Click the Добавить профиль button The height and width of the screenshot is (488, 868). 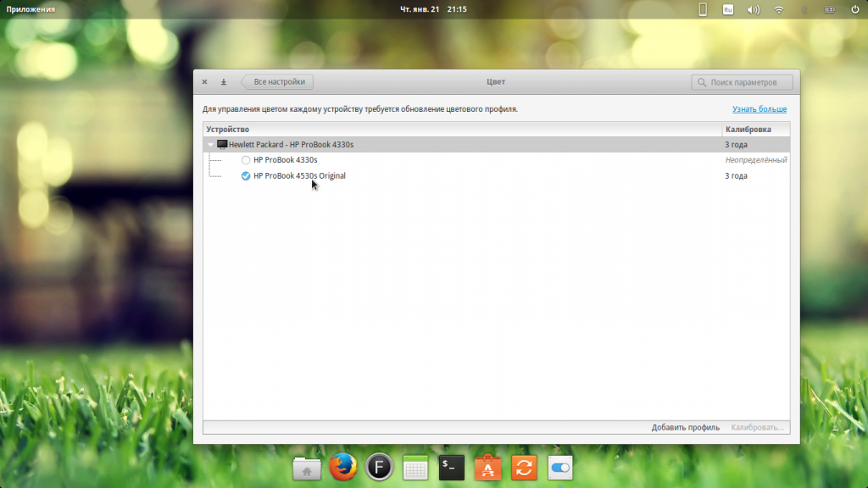(x=685, y=427)
